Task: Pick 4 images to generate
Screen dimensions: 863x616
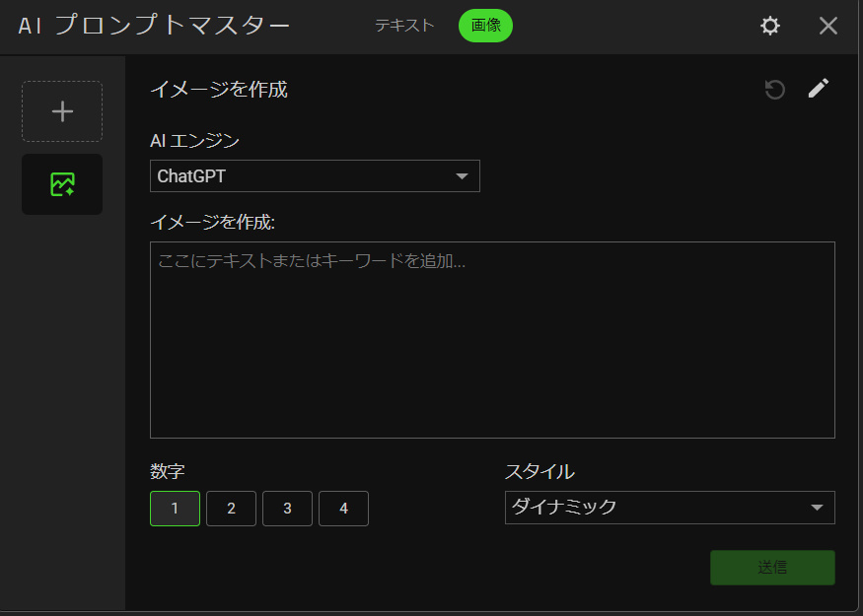Action: click(x=343, y=509)
